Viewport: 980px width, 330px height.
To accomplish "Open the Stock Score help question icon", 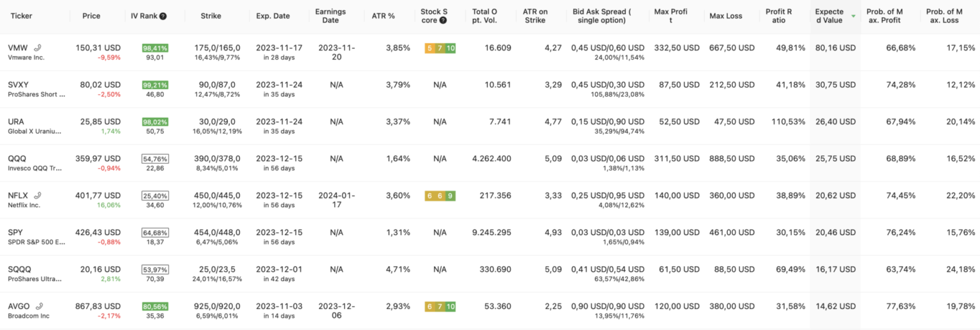I will [443, 20].
